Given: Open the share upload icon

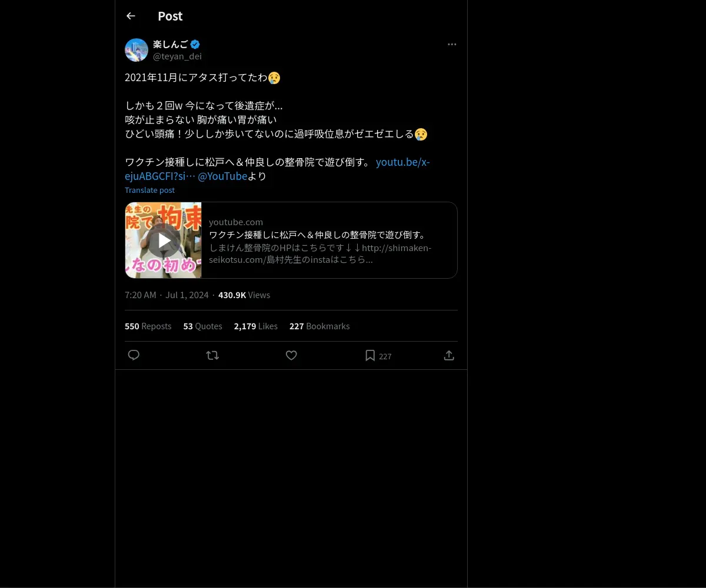Looking at the screenshot, I should [449, 355].
